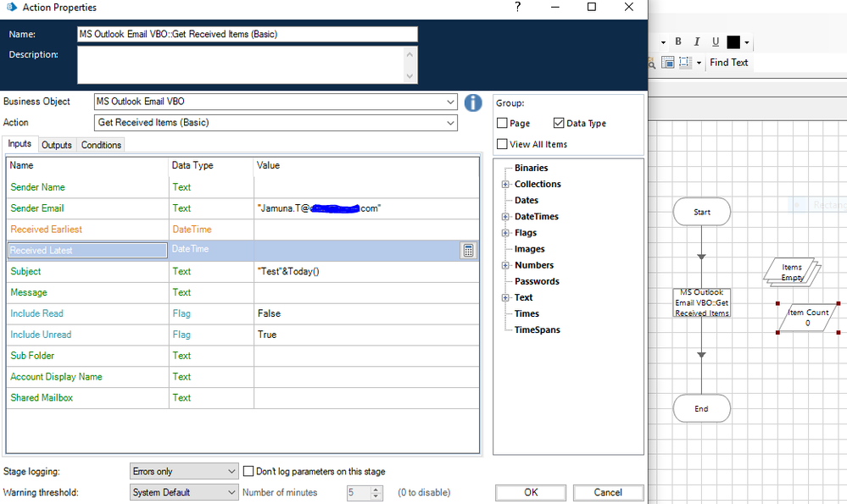Expand the Collections tree node
This screenshot has height=504, width=847.
click(505, 184)
